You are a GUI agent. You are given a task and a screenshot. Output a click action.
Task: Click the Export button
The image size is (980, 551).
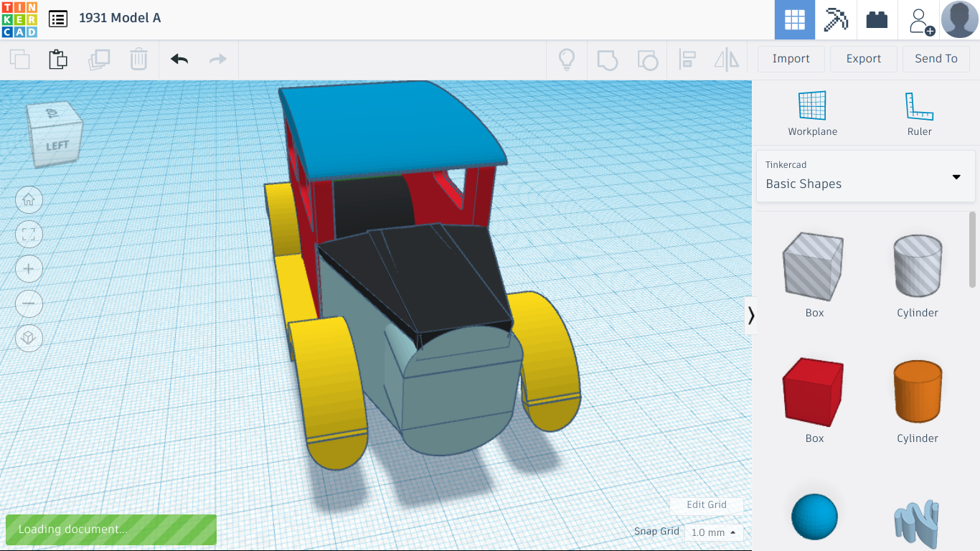tap(863, 59)
